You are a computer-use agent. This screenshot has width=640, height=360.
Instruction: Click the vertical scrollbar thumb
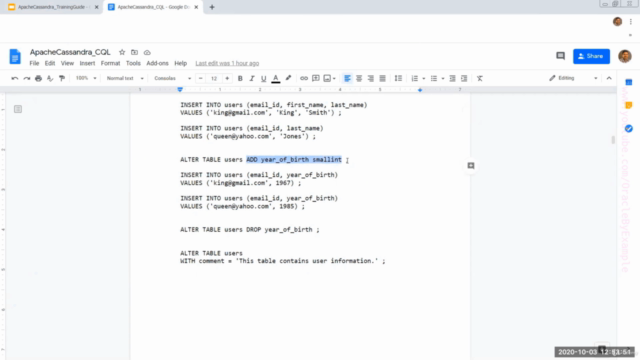pyautogui.click(x=613, y=140)
